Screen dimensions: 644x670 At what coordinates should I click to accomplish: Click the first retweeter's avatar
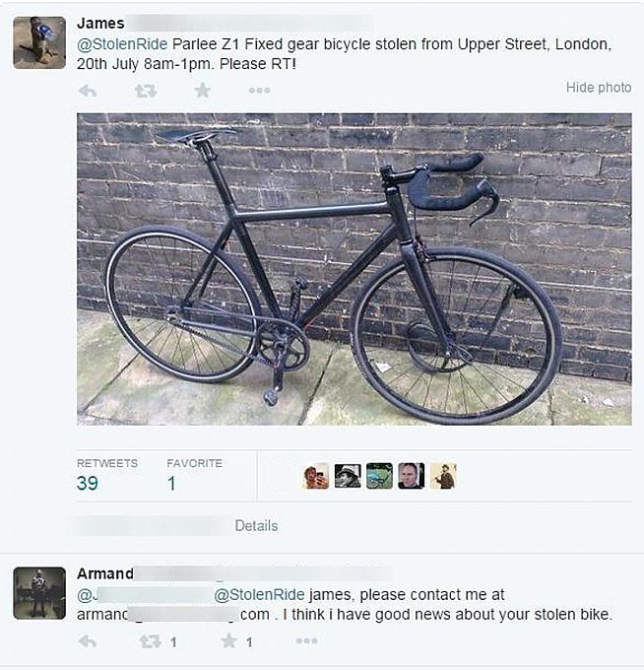click(316, 477)
